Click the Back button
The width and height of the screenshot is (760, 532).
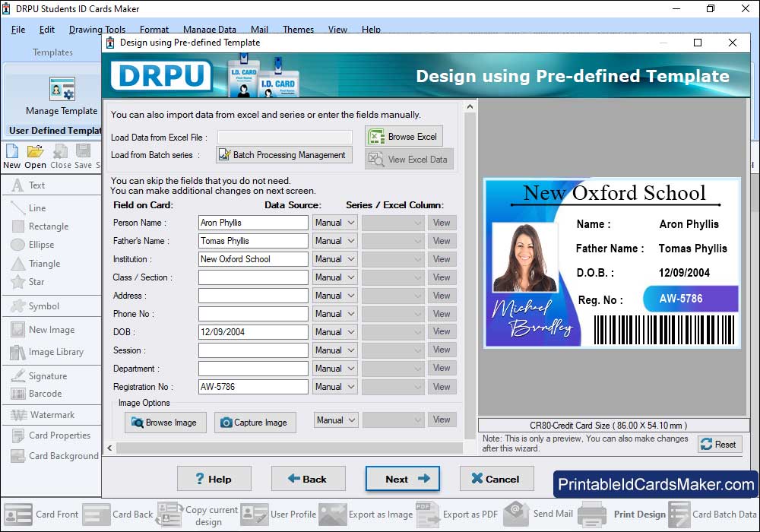(x=308, y=479)
